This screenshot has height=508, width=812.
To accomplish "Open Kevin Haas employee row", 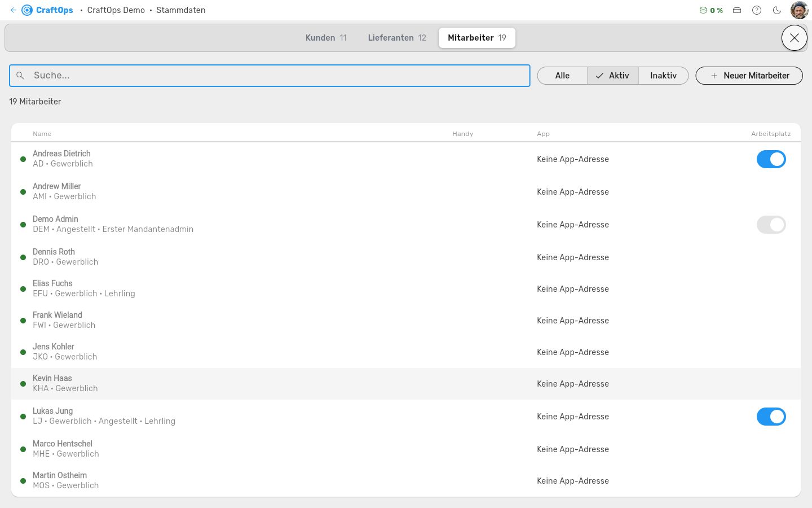I will click(406, 384).
